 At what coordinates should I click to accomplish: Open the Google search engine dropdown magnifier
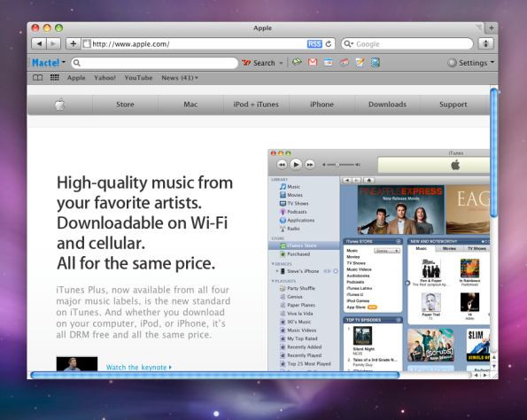click(349, 43)
